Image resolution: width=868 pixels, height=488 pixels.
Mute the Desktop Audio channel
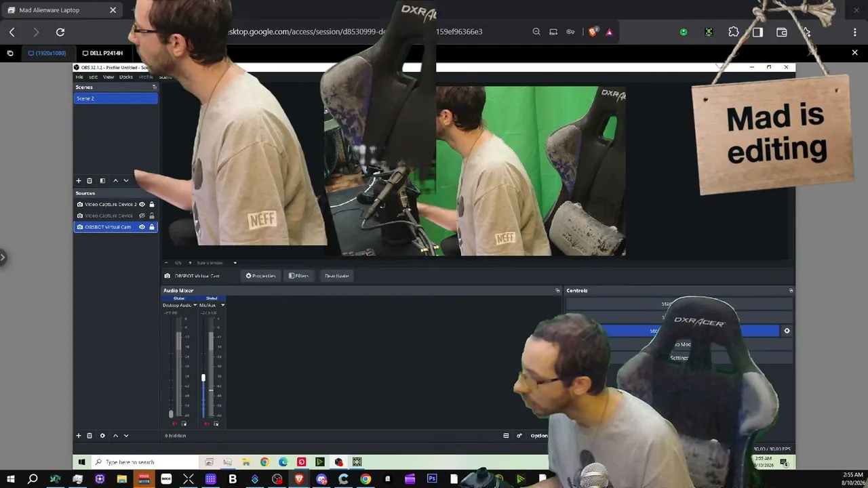point(174,424)
